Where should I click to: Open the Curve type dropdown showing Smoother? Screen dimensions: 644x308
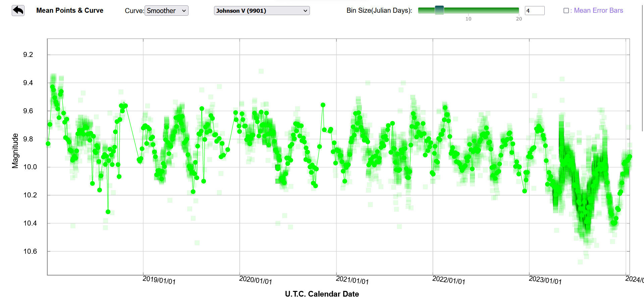(166, 11)
